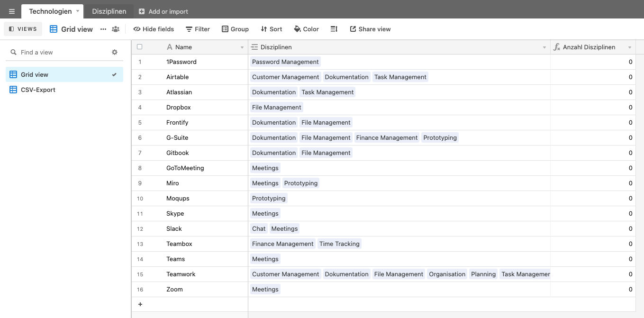Viewport: 644px width, 318px height.
Task: Select Grid view in the sidebar
Action: [x=64, y=74]
